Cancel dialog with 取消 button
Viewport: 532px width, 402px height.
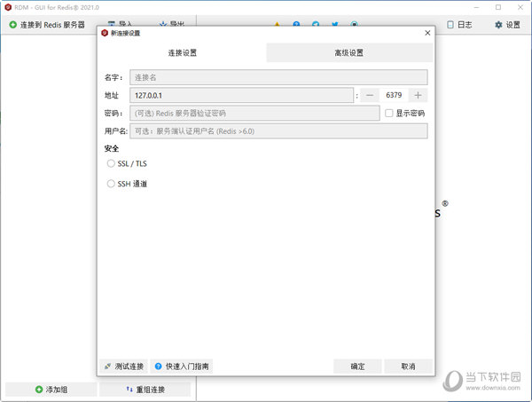[x=408, y=367]
